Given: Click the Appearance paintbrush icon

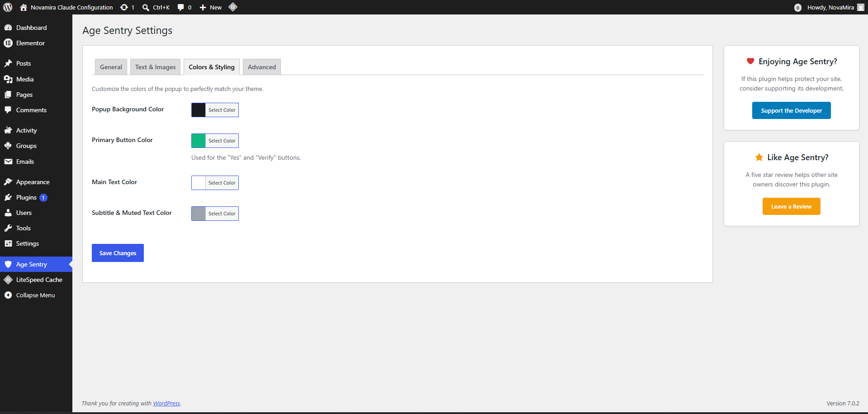Looking at the screenshot, I should click(8, 182).
